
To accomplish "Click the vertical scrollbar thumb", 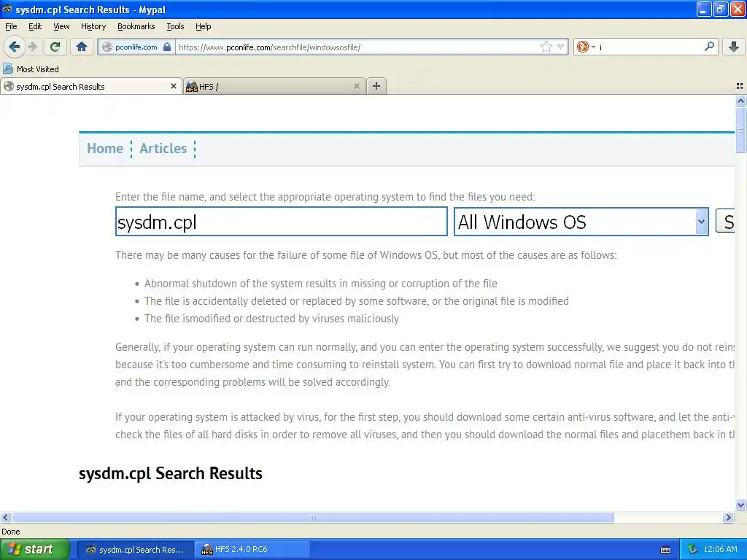I will [x=740, y=130].
